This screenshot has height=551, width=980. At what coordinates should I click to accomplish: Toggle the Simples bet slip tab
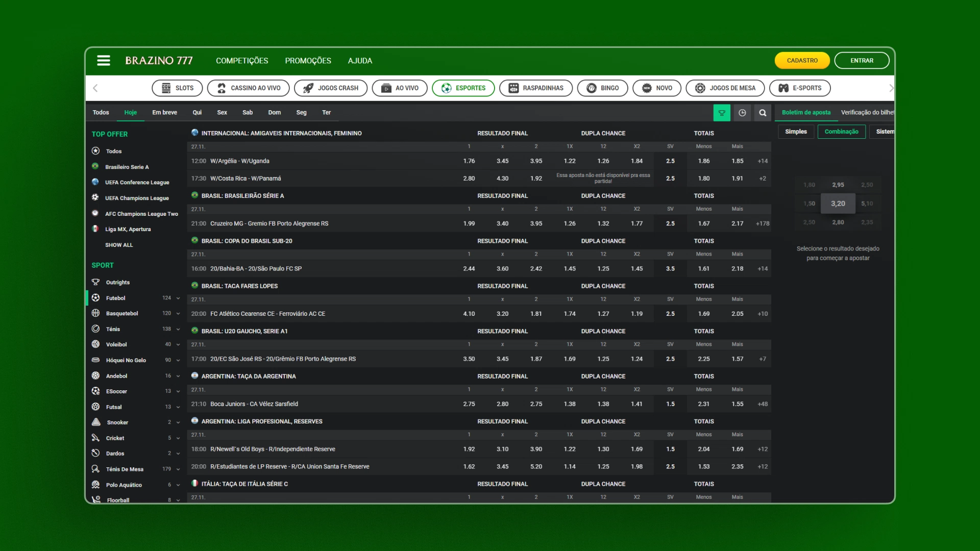point(796,131)
